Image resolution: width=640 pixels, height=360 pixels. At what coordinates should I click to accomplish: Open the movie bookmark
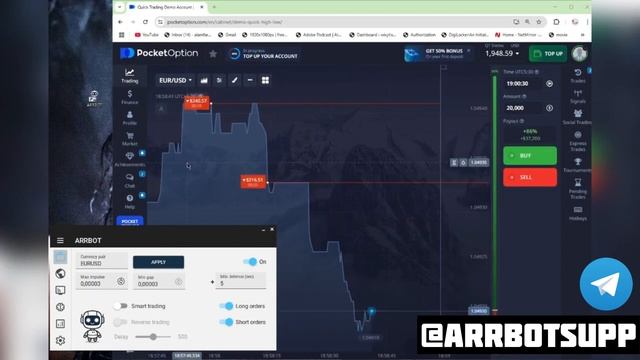point(558,35)
